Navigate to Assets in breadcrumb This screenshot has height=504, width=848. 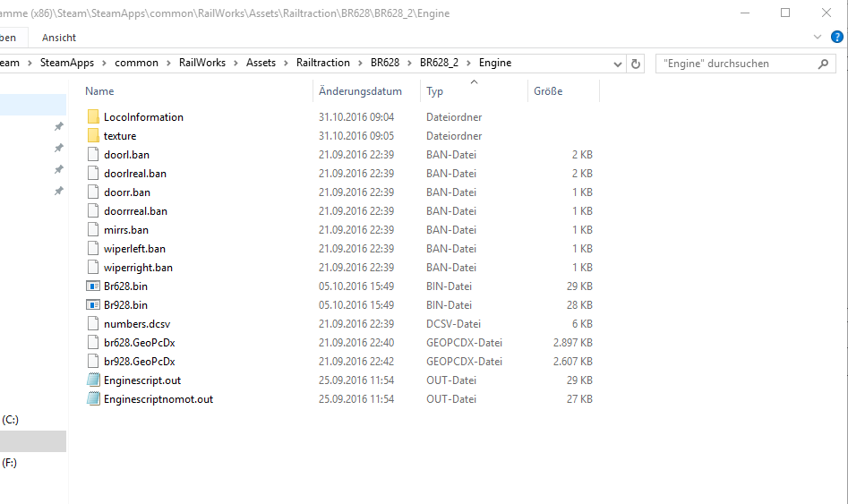tap(261, 63)
